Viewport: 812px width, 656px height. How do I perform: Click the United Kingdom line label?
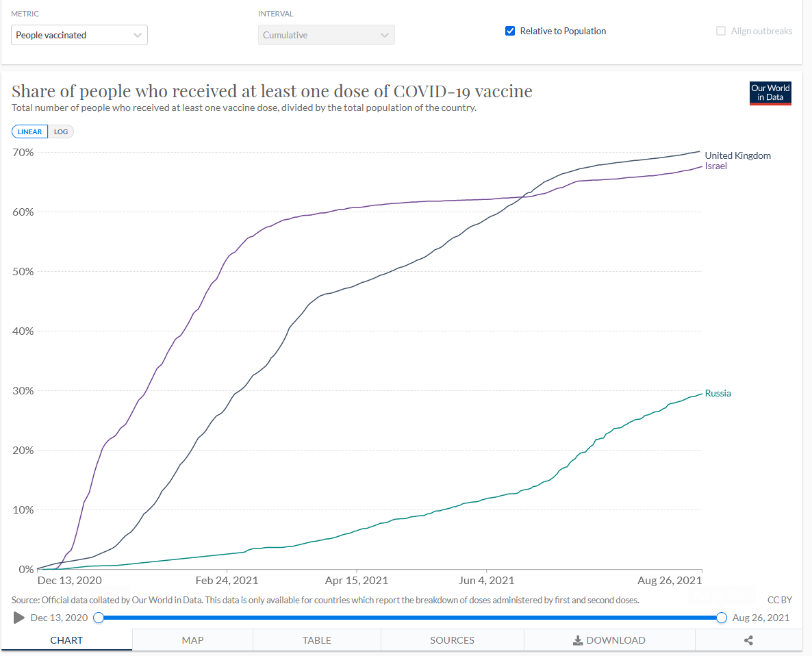[x=737, y=155]
